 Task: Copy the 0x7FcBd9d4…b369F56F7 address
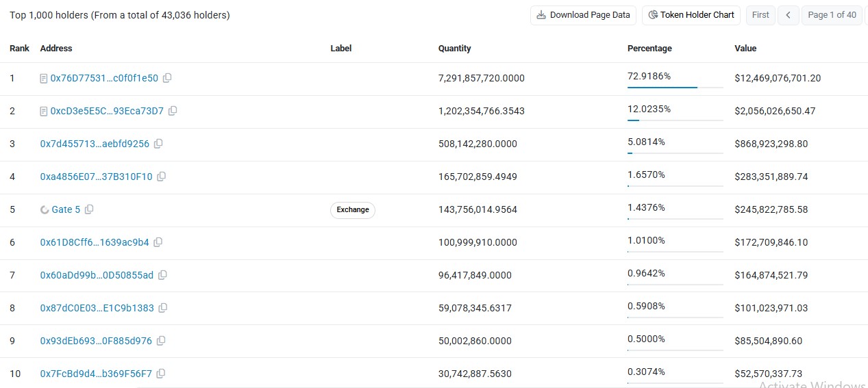tap(161, 374)
